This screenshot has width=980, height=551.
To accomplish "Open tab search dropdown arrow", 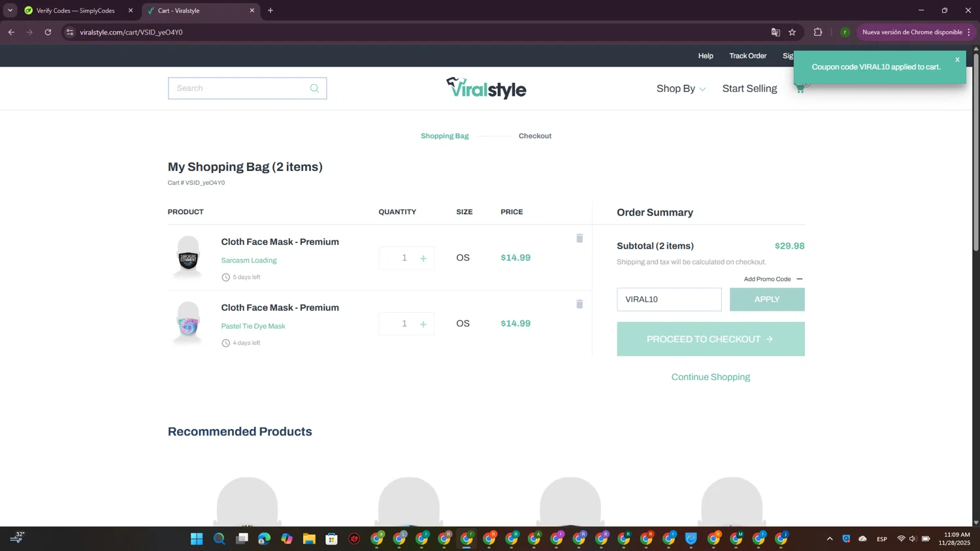I will [x=10, y=10].
